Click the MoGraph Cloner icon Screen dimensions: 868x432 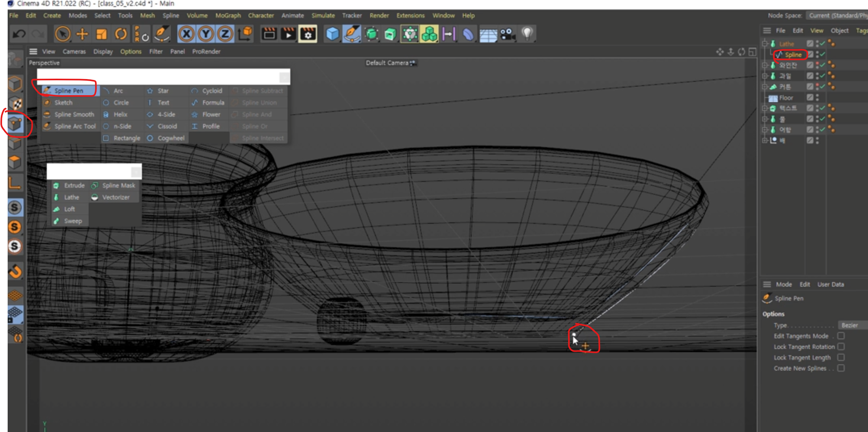(429, 34)
